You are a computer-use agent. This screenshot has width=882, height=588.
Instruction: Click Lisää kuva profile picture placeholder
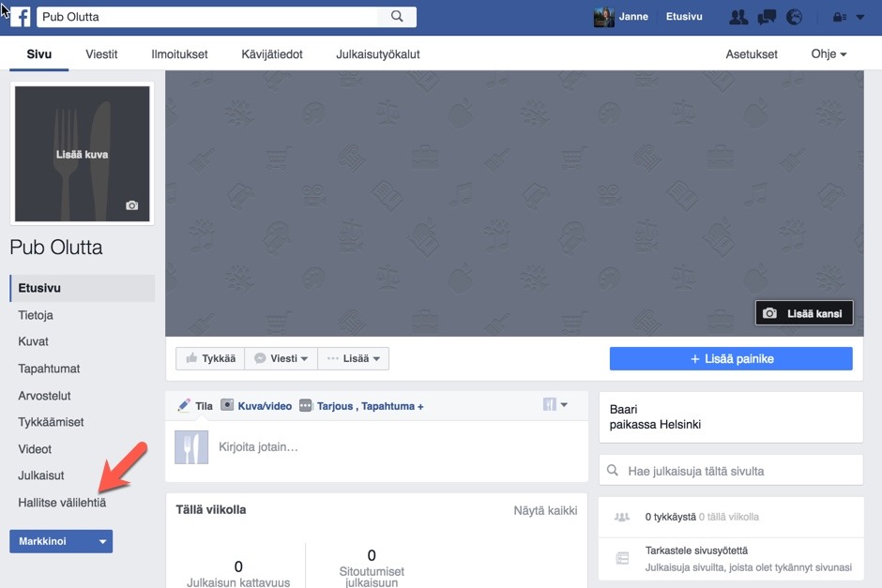(x=83, y=154)
